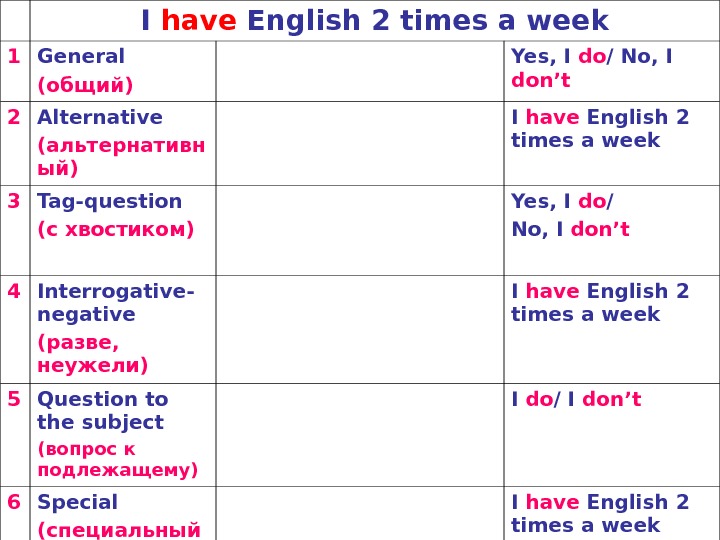This screenshot has height=540, width=720.
Task: Click the empty cell beside "General"
Action: click(x=359, y=70)
